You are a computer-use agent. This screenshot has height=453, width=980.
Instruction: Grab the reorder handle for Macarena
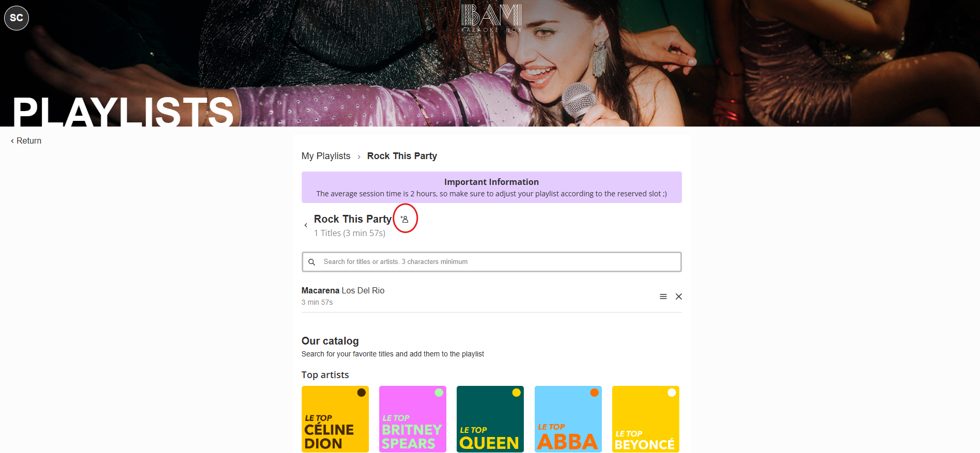663,296
